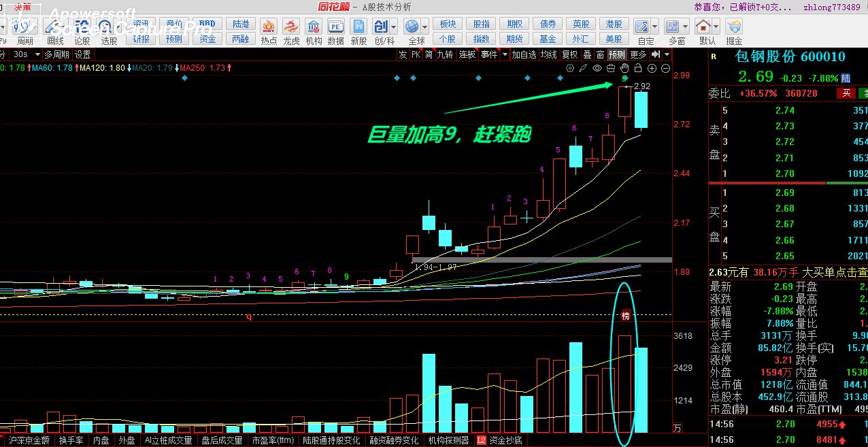The height and width of the screenshot is (447, 868).
Task: Expand the dropdown arrow next to 事件
Action: [x=505, y=54]
